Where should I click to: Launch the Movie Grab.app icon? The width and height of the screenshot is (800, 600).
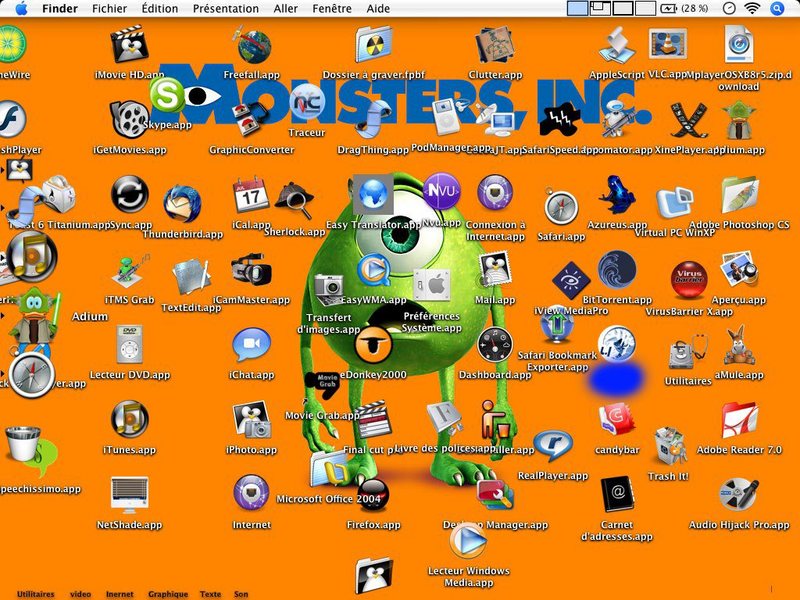[x=322, y=386]
